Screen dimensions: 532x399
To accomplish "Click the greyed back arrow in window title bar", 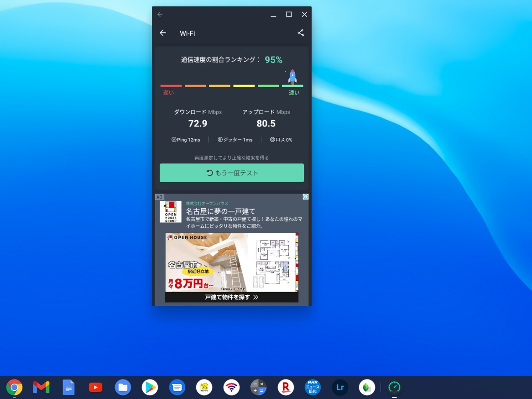I will (160, 14).
